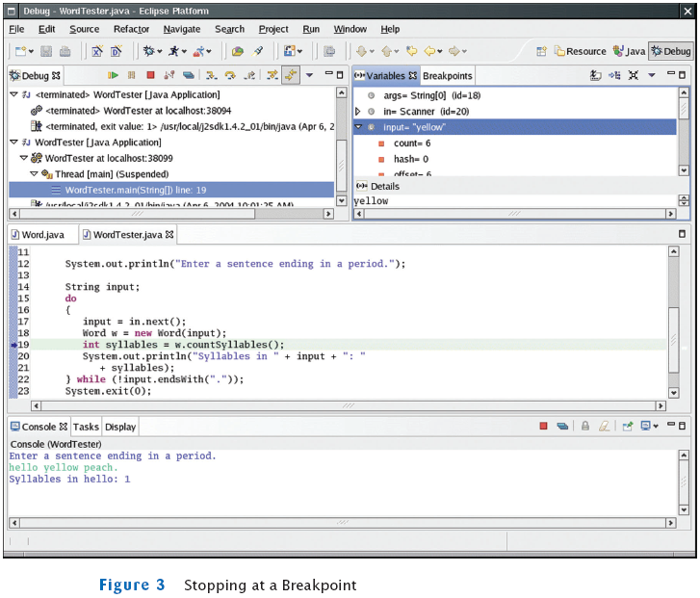
Task: Open the Run menu
Action: pos(311,29)
